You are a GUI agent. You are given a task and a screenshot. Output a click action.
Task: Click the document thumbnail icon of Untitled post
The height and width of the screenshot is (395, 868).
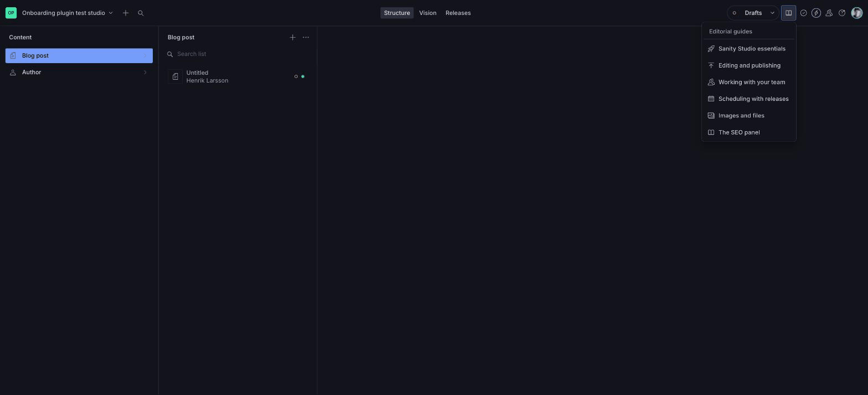point(175,76)
